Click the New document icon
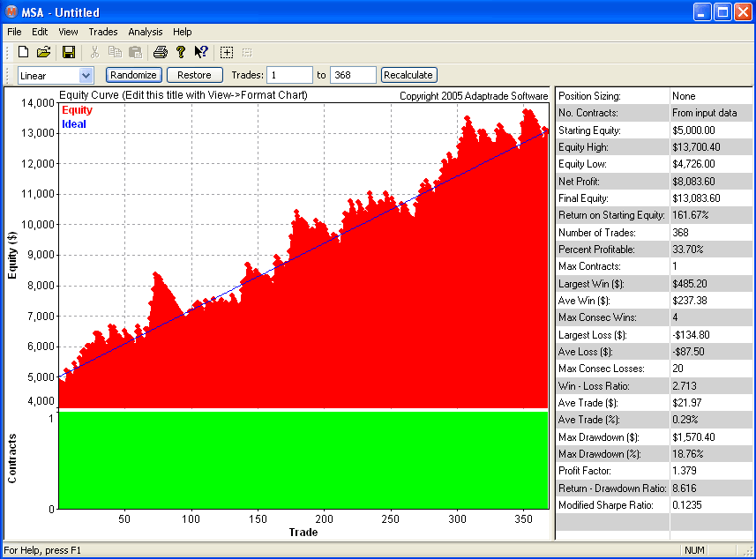 [24, 53]
